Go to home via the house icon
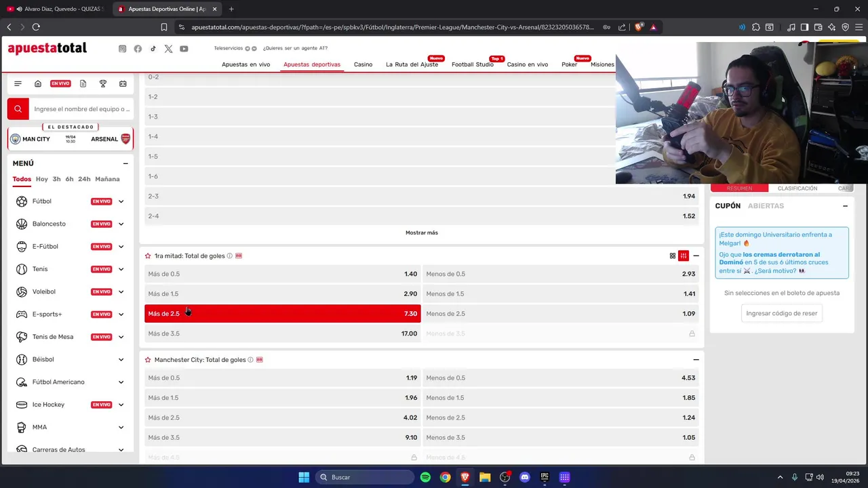This screenshot has width=868, height=488. pyautogui.click(x=38, y=83)
